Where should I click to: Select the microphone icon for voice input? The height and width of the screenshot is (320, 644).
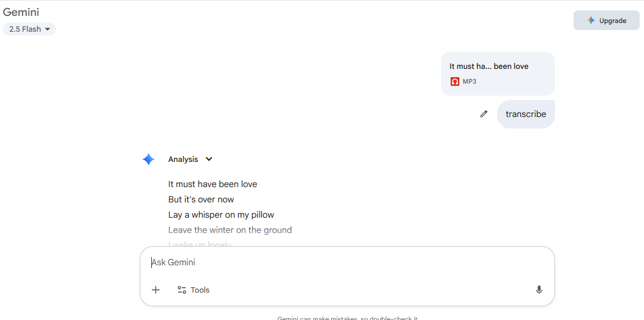point(539,289)
